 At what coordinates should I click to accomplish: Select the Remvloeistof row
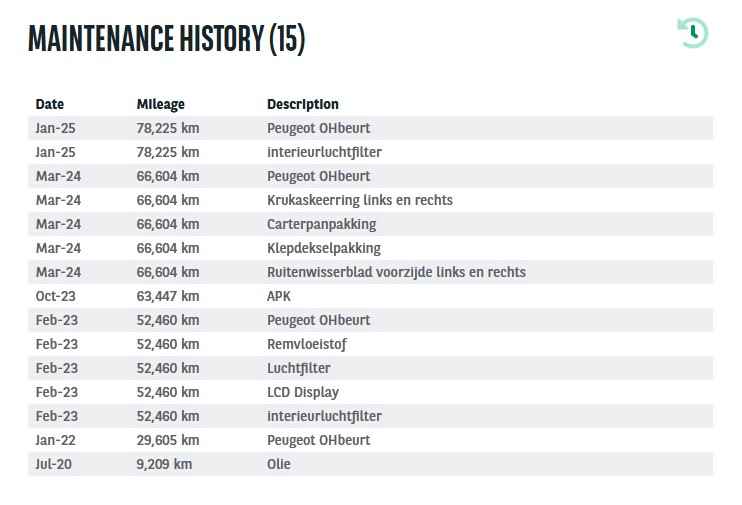click(x=371, y=345)
